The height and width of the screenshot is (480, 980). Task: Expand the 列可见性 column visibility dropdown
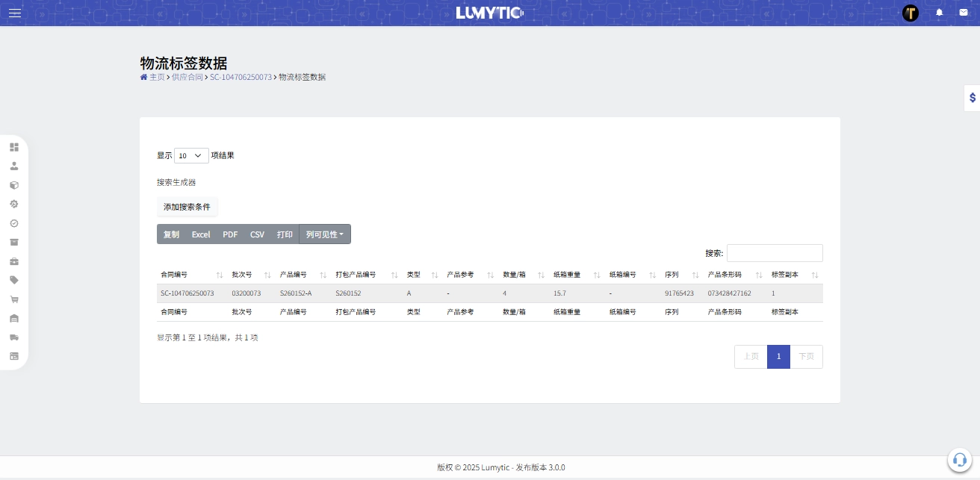[x=325, y=234]
